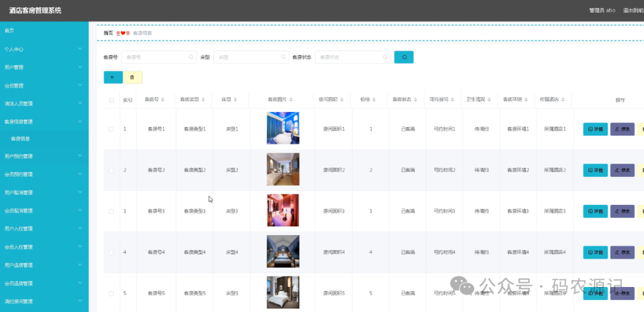Check the box for row 客房号1
This screenshot has height=312, width=644.
coord(112,129)
